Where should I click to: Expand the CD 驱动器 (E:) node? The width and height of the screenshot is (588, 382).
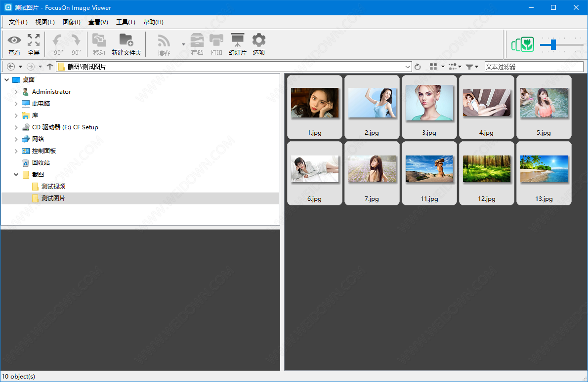[16, 127]
